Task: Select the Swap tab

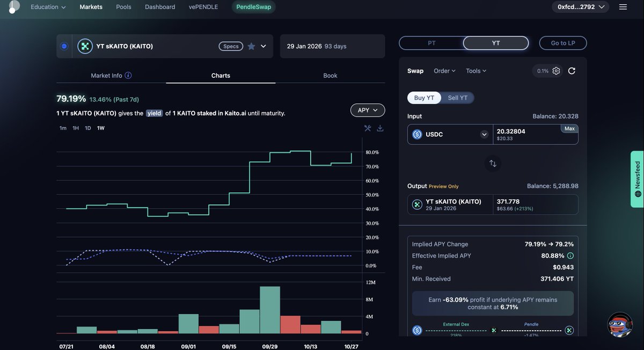Action: click(x=415, y=71)
